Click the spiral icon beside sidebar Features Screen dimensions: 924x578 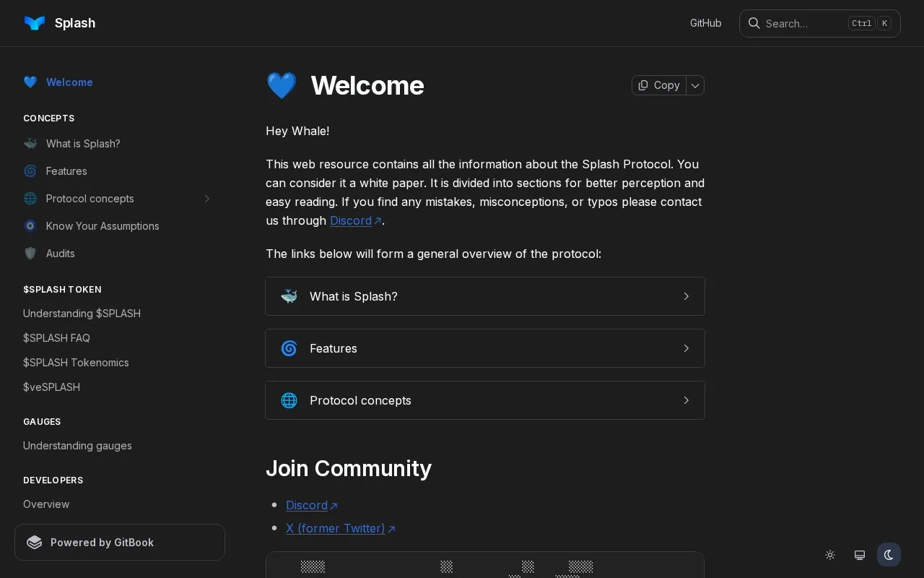tap(30, 171)
